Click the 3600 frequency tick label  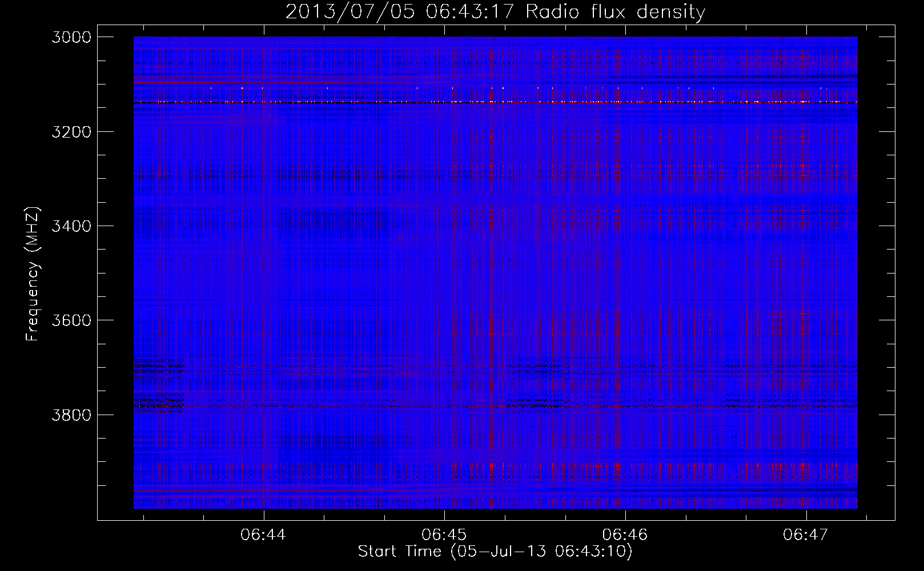71,320
